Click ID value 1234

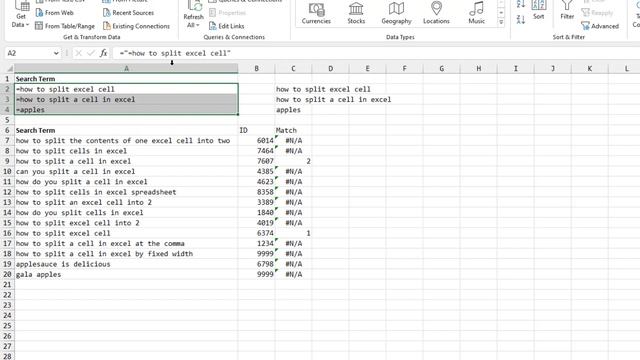point(256,243)
